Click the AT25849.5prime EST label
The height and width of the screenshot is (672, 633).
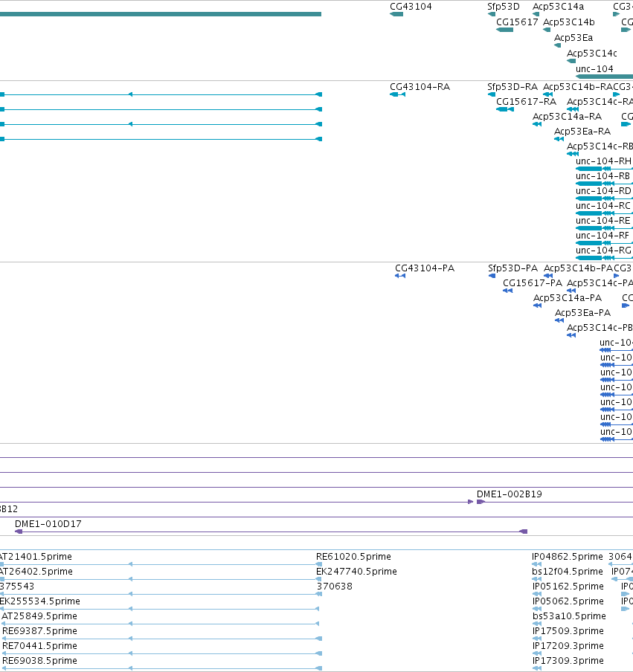(39, 616)
